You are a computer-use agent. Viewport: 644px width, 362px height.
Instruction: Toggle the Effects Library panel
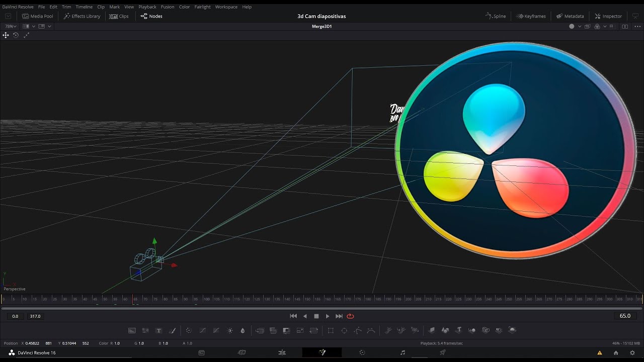[x=82, y=16]
